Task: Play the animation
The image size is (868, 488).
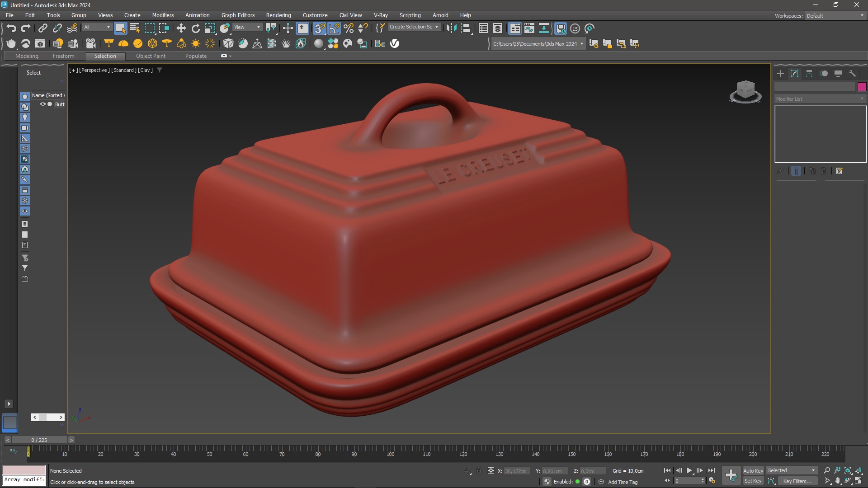Action: pos(689,471)
